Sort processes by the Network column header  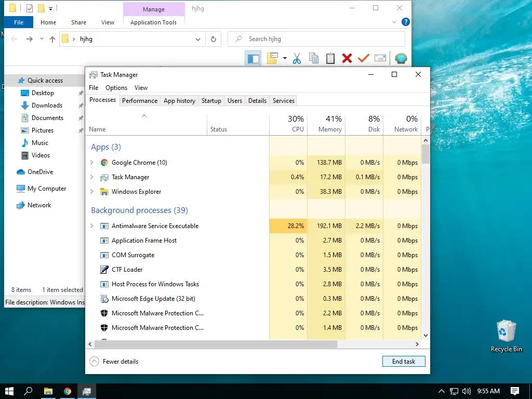click(402, 124)
